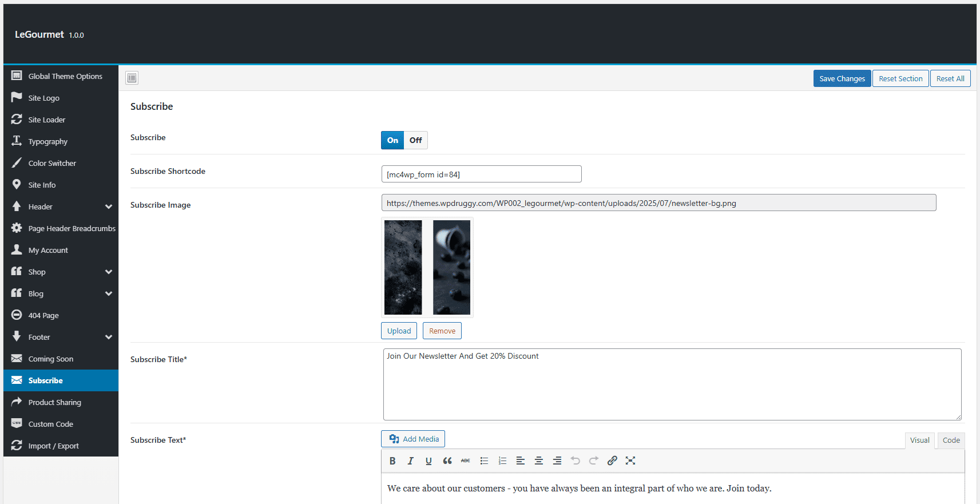Image resolution: width=980 pixels, height=504 pixels.
Task: Click the Site Loader refresh icon
Action: [17, 119]
